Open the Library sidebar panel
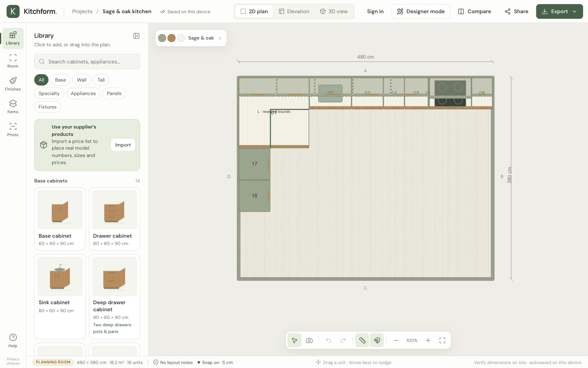The height and width of the screenshot is (368, 588). [13, 38]
